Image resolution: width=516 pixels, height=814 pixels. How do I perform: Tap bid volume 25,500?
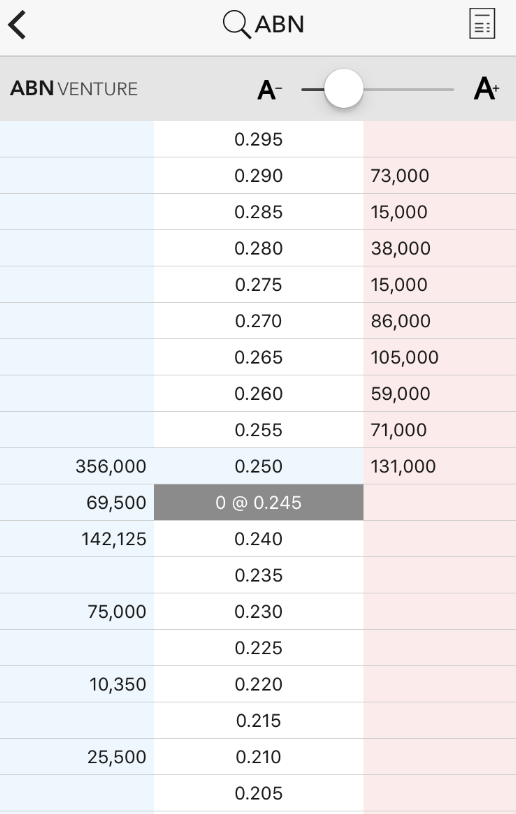tap(117, 757)
